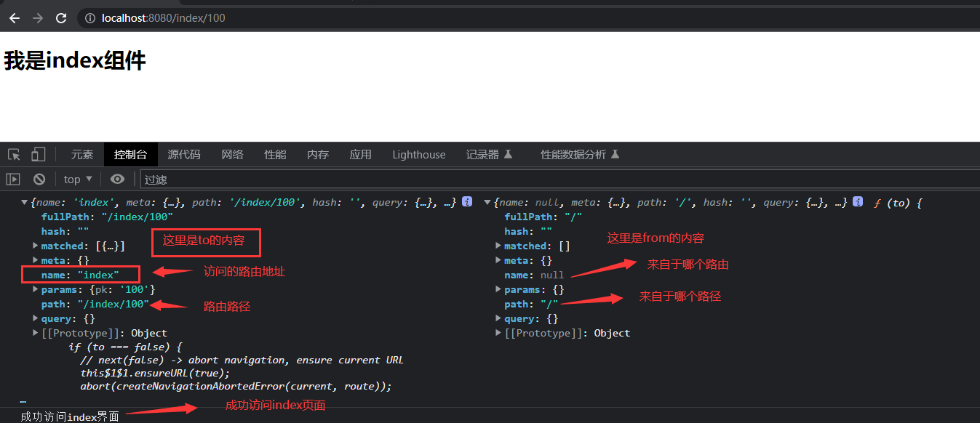Click the if (to === false) line

tap(125, 347)
